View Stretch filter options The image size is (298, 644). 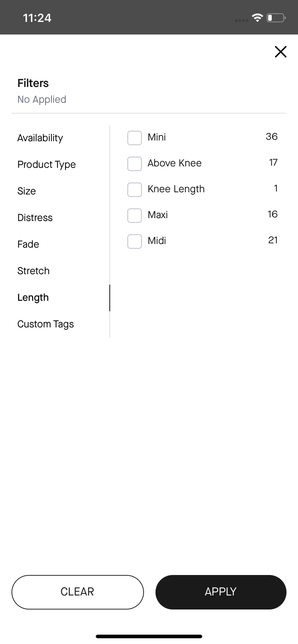point(33,271)
